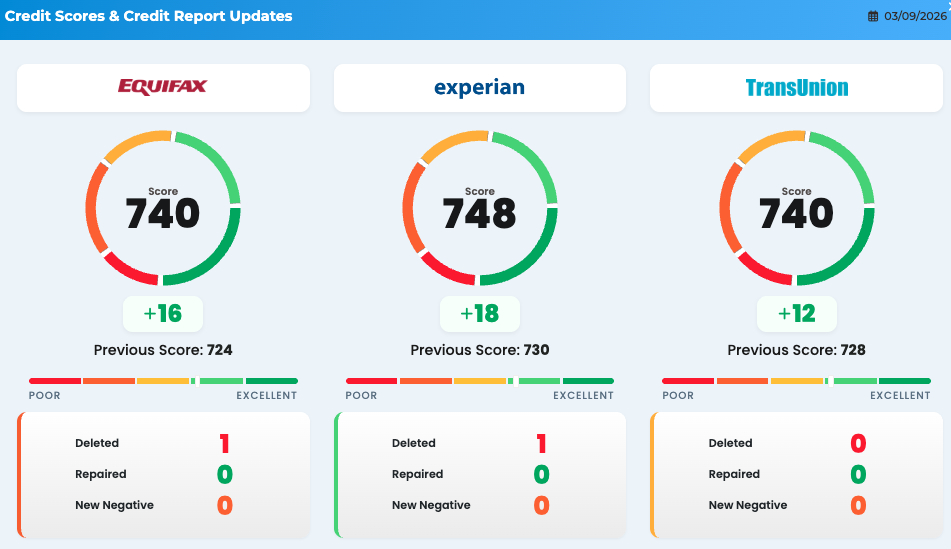Click the TransUnion Deleted count 0

pyautogui.click(x=858, y=443)
